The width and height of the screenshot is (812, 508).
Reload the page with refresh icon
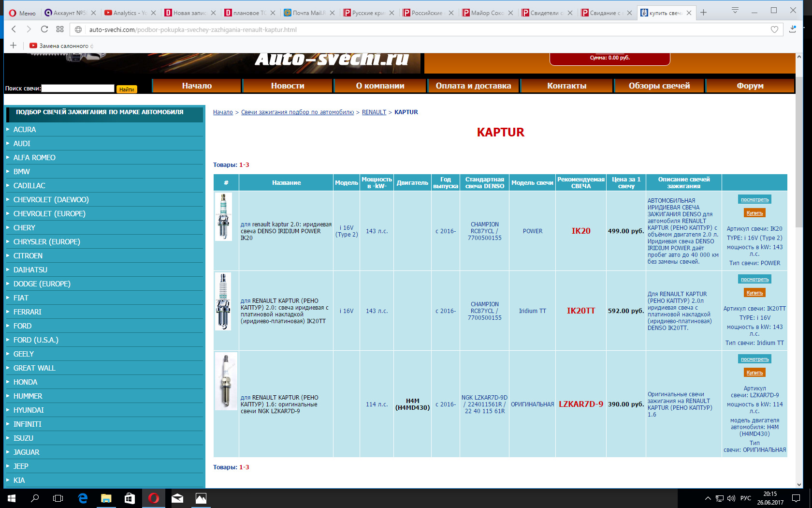[44, 30]
